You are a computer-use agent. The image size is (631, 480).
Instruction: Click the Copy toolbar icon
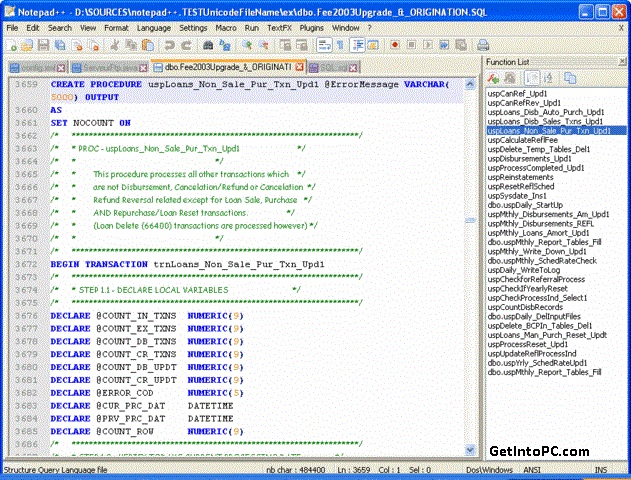131,45
